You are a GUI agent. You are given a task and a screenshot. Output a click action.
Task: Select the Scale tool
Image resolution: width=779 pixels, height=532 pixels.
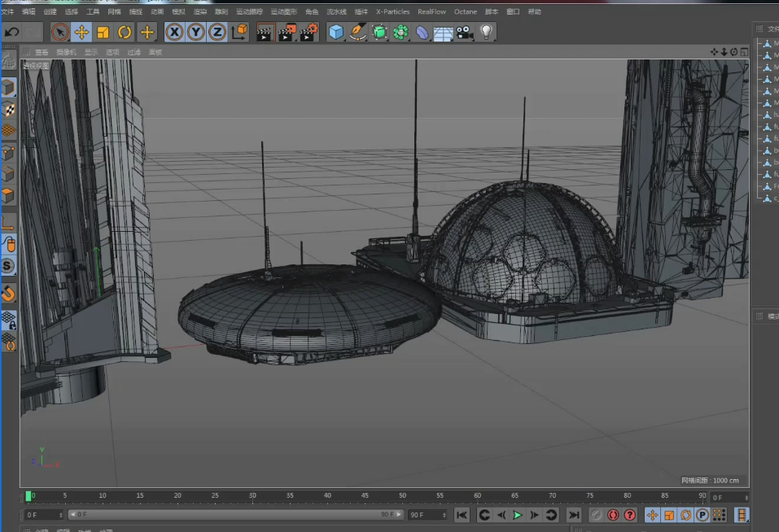pyautogui.click(x=103, y=32)
